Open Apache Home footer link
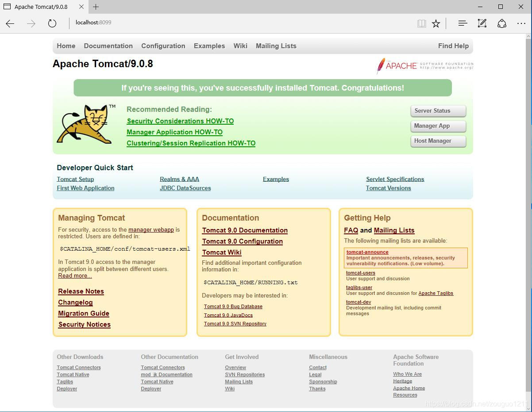The height and width of the screenshot is (412, 532). coord(409,388)
